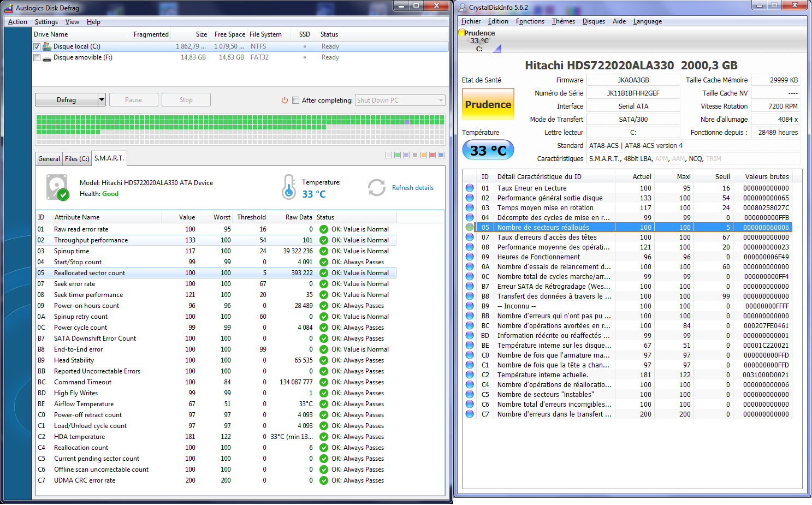Viewport: 812px width, 505px height.
Task: Click the Refresh details link
Action: 413,188
